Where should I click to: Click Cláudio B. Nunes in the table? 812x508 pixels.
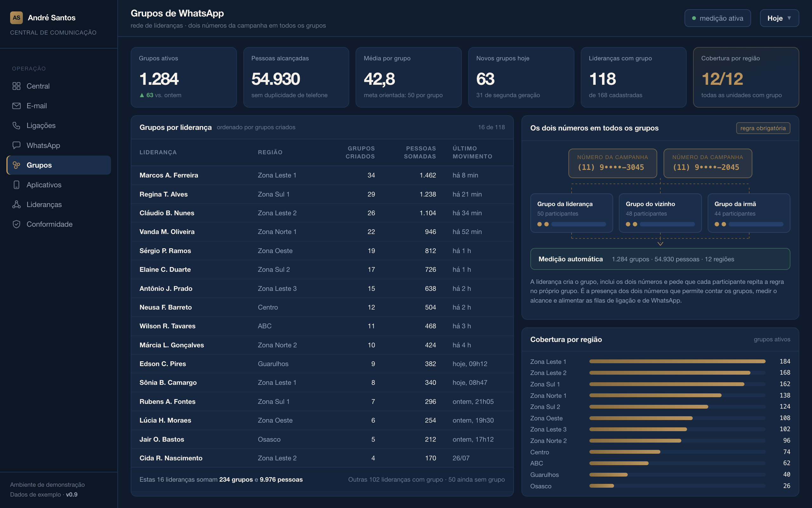[x=167, y=213]
